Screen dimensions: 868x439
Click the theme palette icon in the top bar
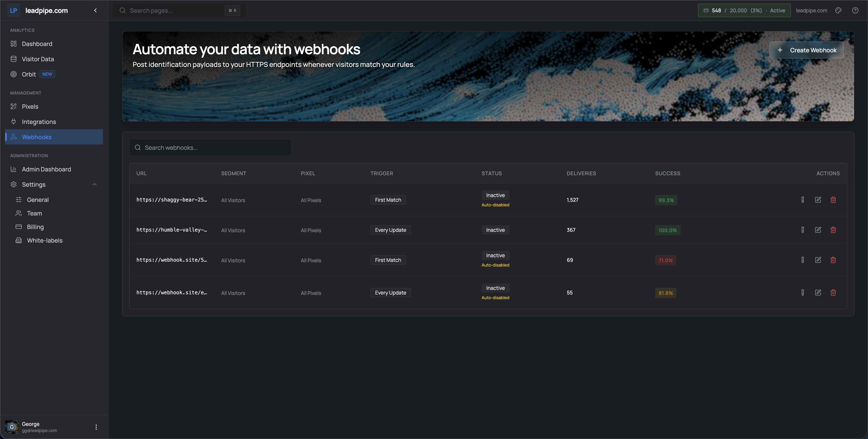[x=838, y=10]
